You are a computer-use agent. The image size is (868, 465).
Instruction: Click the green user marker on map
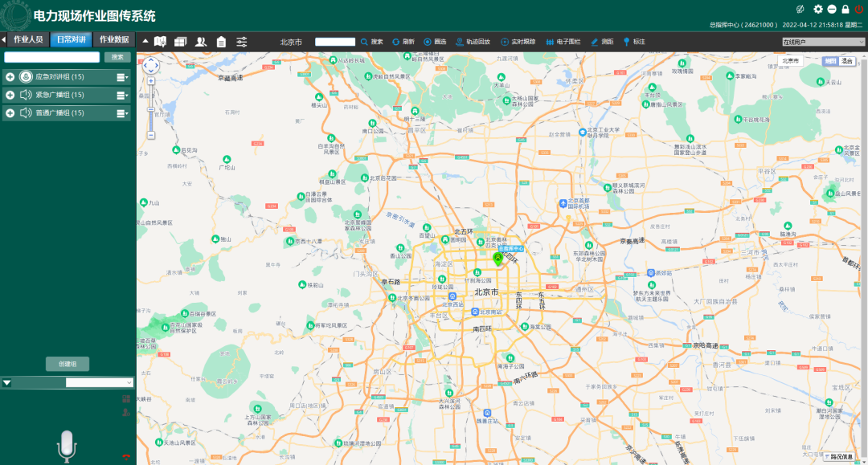coord(498,259)
